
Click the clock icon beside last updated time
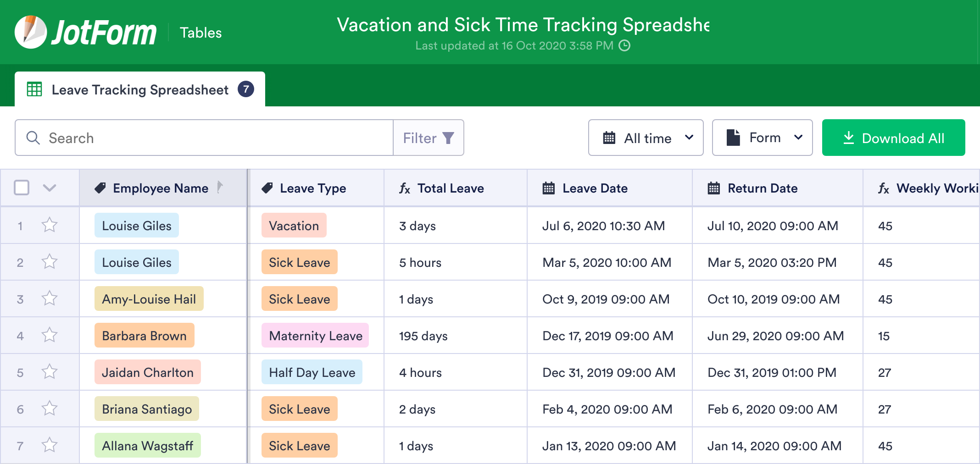tap(625, 45)
